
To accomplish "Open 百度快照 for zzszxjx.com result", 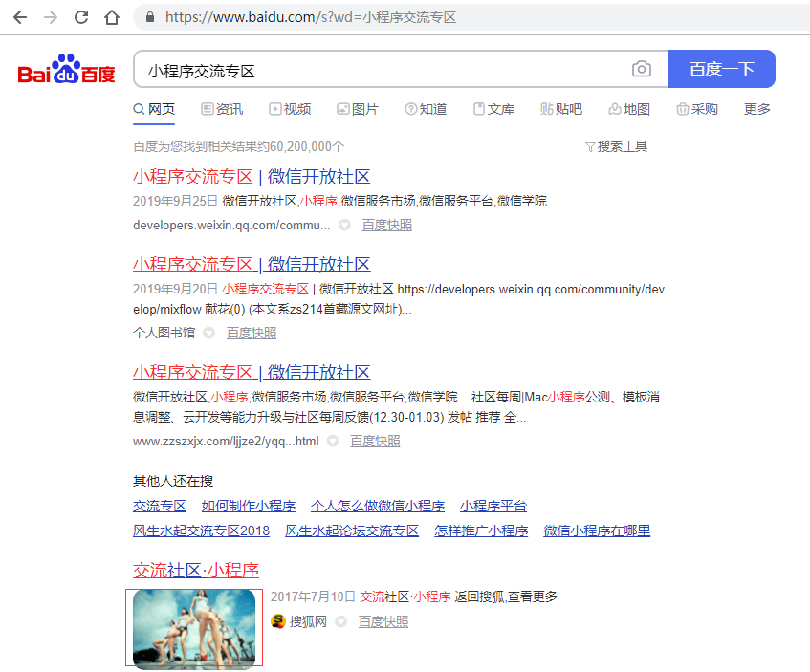I will pyautogui.click(x=375, y=441).
